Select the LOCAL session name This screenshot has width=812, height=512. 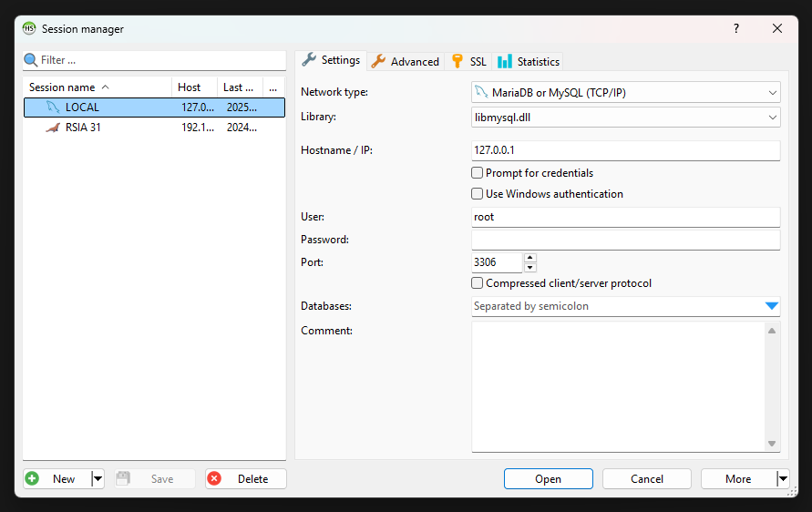tap(82, 108)
